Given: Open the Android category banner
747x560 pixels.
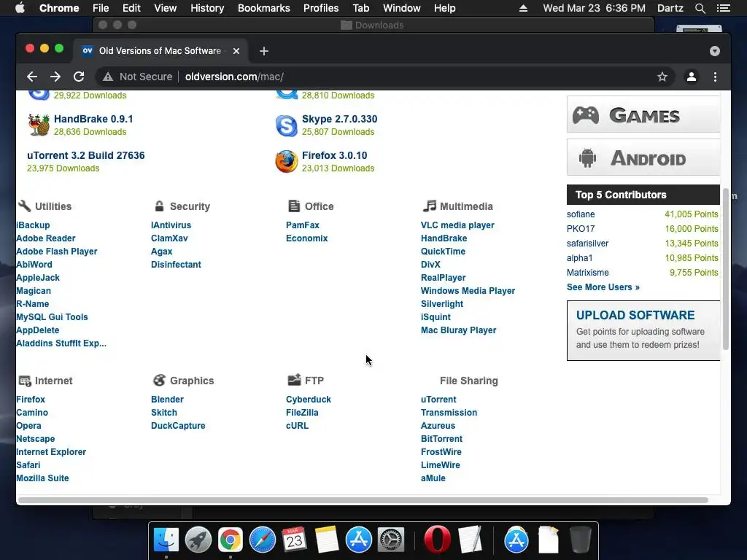Looking at the screenshot, I should point(643,157).
